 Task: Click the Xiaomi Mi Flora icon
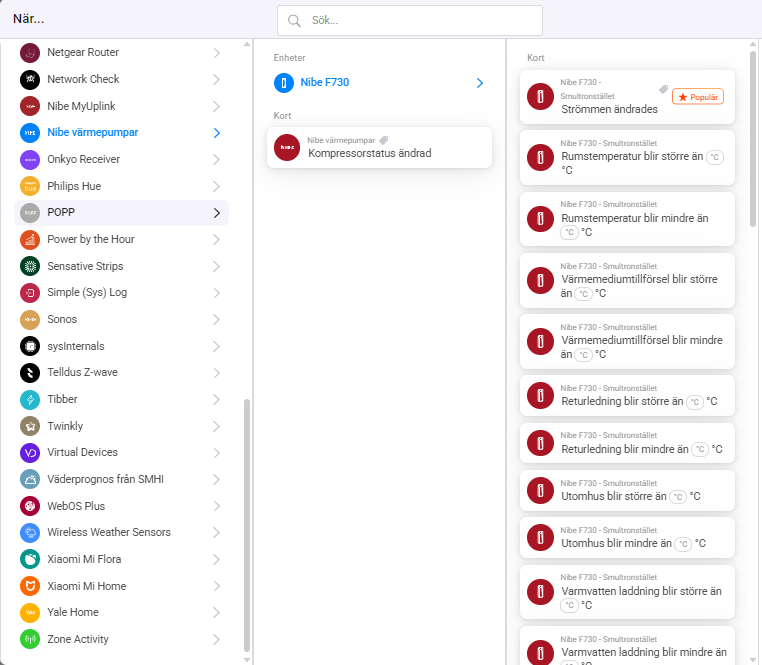[30, 559]
